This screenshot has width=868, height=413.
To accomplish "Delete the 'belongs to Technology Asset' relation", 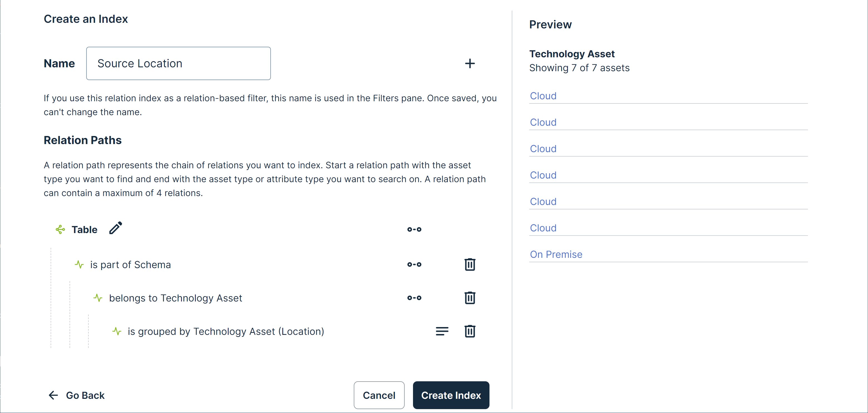I will click(470, 298).
